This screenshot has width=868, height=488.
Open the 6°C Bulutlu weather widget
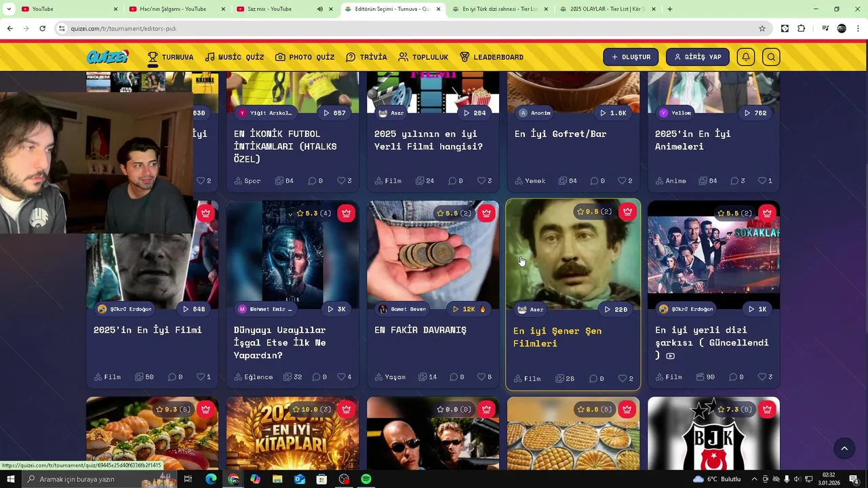pyautogui.click(x=717, y=479)
